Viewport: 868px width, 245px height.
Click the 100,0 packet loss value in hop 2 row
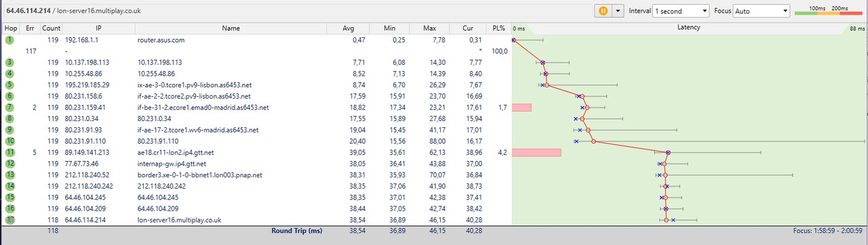tap(499, 51)
